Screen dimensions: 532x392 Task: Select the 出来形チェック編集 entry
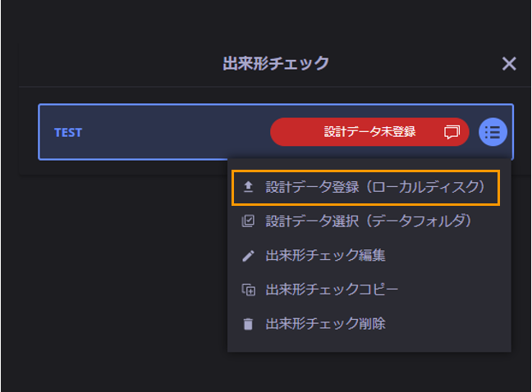click(x=325, y=256)
